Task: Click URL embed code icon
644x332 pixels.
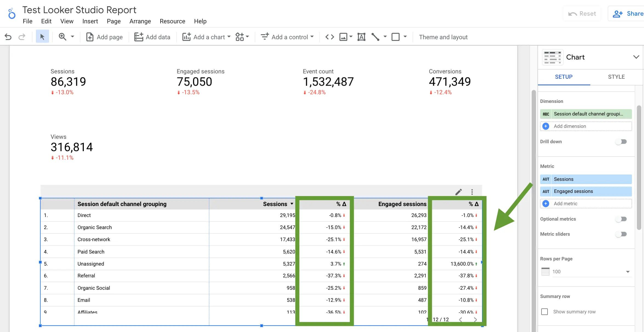Action: [330, 37]
